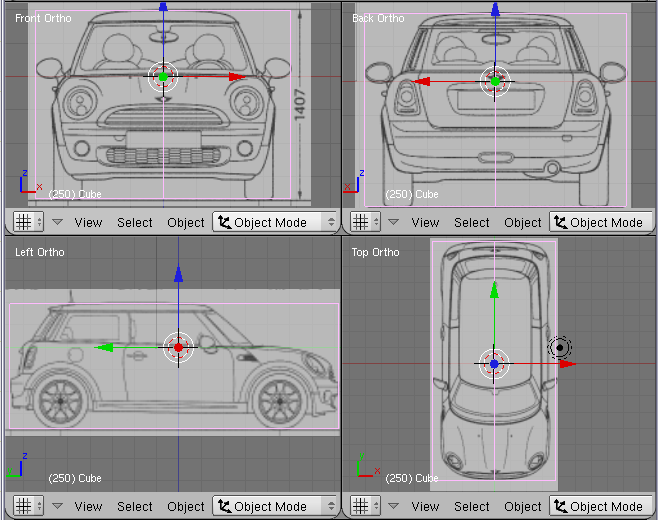Collapse menus triangle in Top Ortho header

click(393, 506)
